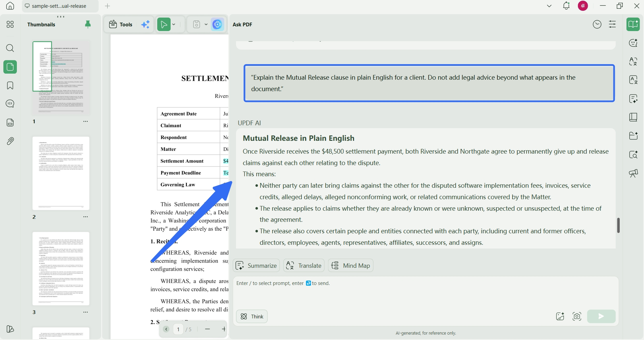Image resolution: width=644 pixels, height=340 pixels.
Task: Open more options for page 3 thumbnail
Action: click(x=86, y=313)
